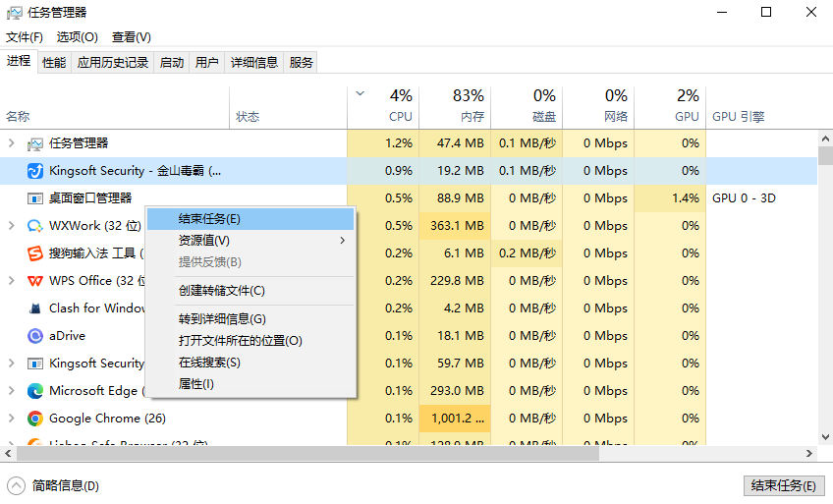Switch to the 服务 tab
The height and width of the screenshot is (504, 833).
coord(301,63)
